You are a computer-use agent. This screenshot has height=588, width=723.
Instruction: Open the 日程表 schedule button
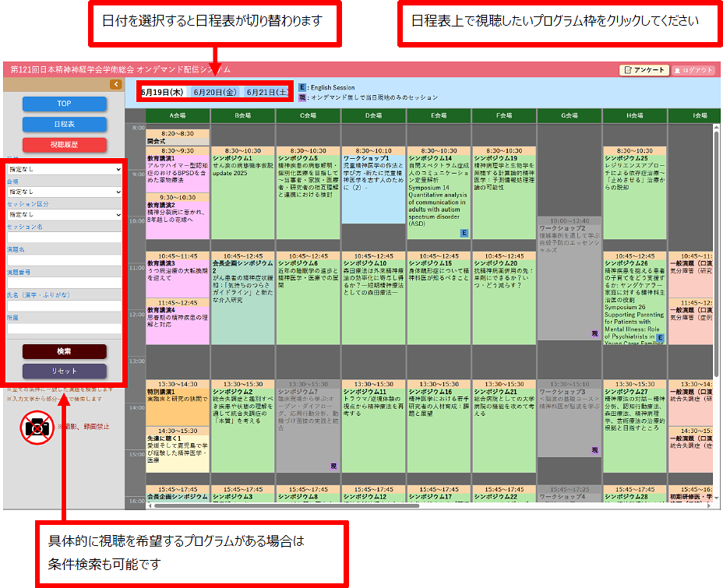tap(64, 124)
